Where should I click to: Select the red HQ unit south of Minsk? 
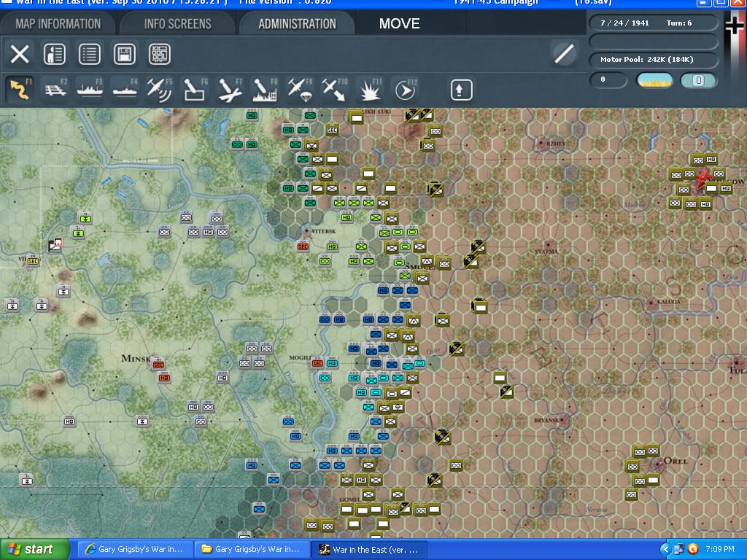pyautogui.click(x=164, y=378)
